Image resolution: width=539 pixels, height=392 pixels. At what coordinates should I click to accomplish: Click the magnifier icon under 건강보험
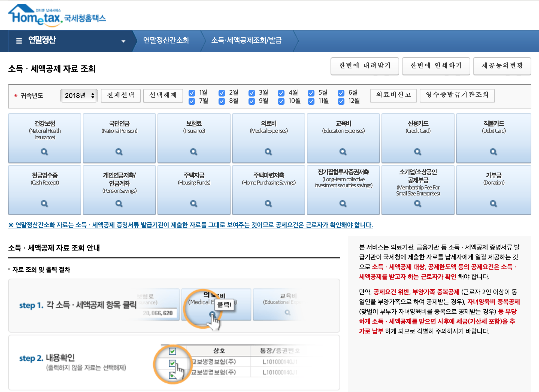[44, 152]
